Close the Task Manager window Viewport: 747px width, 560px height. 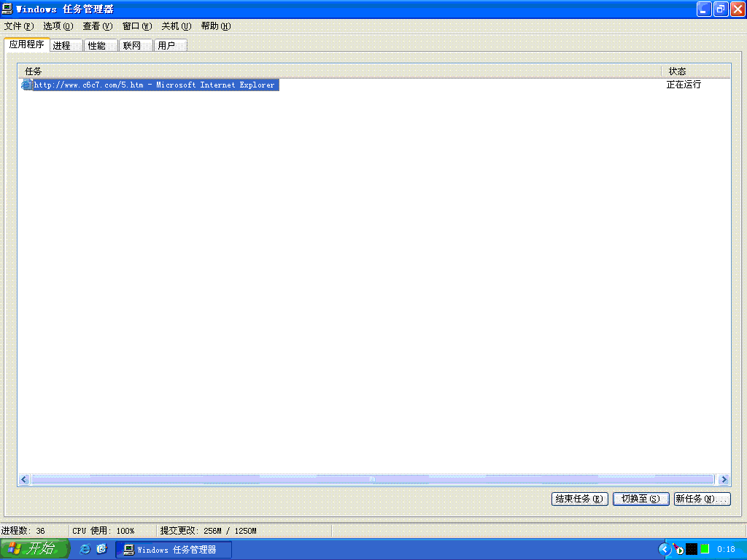pyautogui.click(x=738, y=9)
